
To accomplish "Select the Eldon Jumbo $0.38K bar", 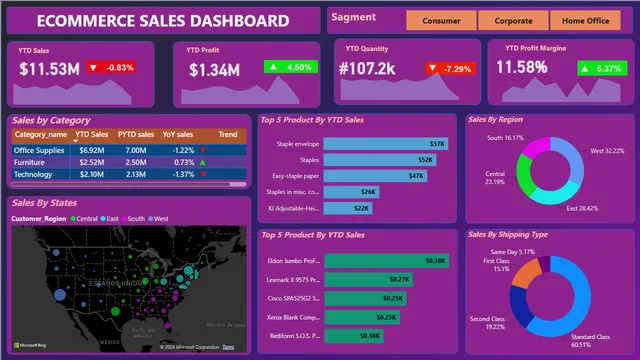I will pyautogui.click(x=387, y=261).
